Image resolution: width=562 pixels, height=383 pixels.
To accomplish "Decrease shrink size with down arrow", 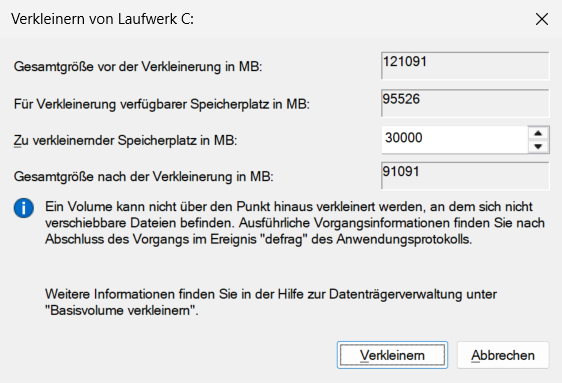I will coord(538,147).
